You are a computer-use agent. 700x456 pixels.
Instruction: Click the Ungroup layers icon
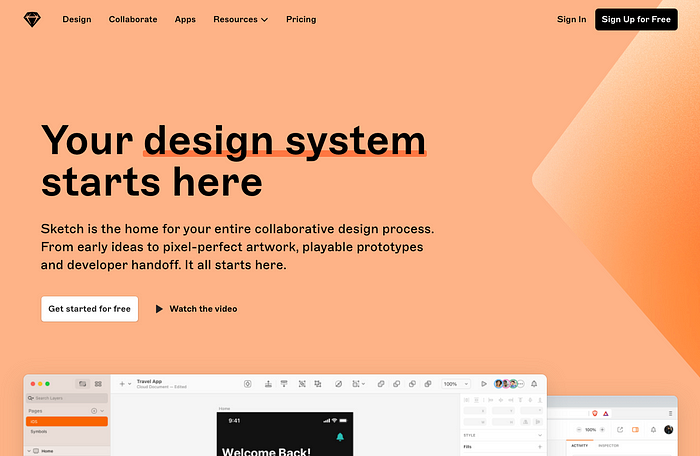click(x=318, y=384)
